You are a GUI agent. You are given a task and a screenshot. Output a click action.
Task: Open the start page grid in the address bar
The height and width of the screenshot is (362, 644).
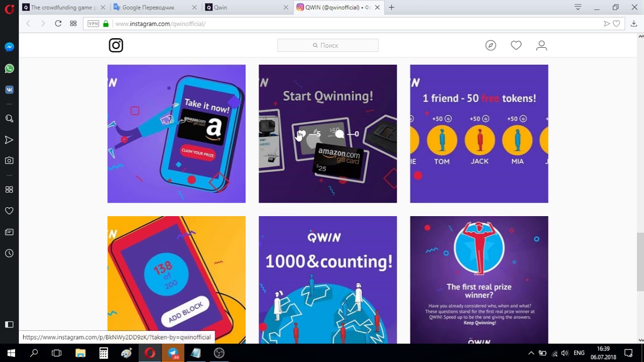(73, 24)
